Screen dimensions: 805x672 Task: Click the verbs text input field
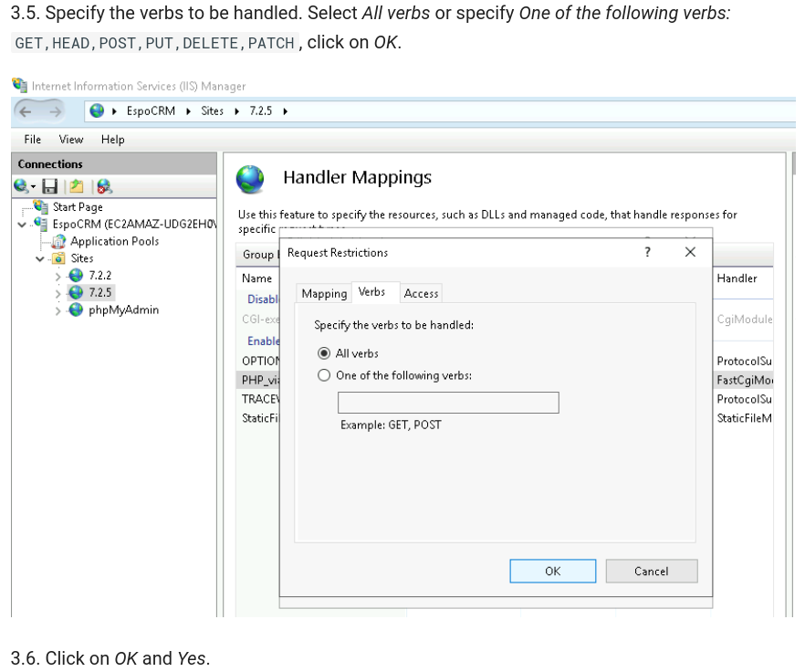(x=448, y=403)
